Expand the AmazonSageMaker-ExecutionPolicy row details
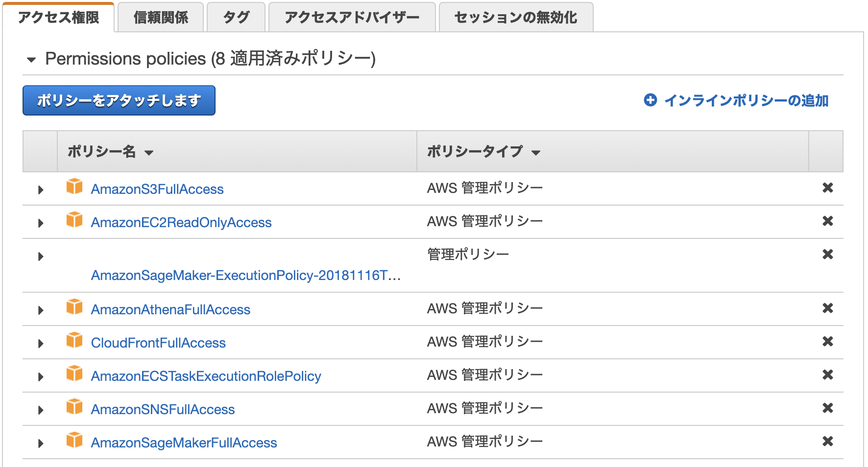The width and height of the screenshot is (868, 467). coord(41,256)
